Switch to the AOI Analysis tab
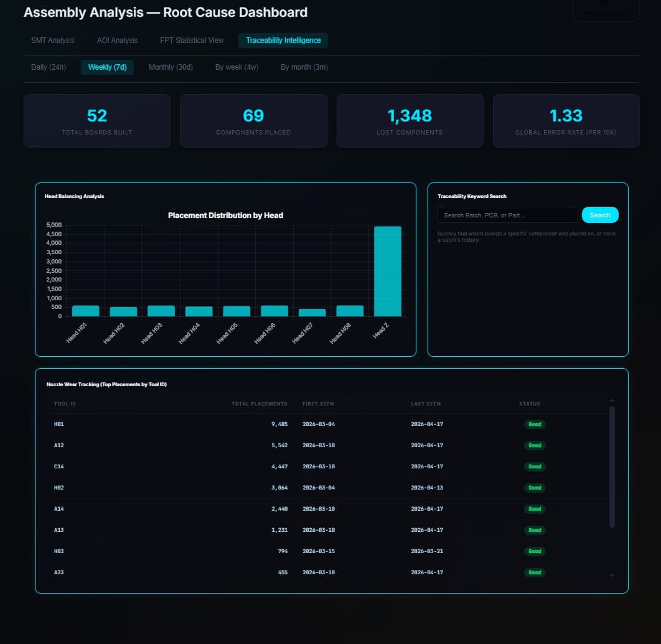The image size is (661, 644). (x=117, y=40)
